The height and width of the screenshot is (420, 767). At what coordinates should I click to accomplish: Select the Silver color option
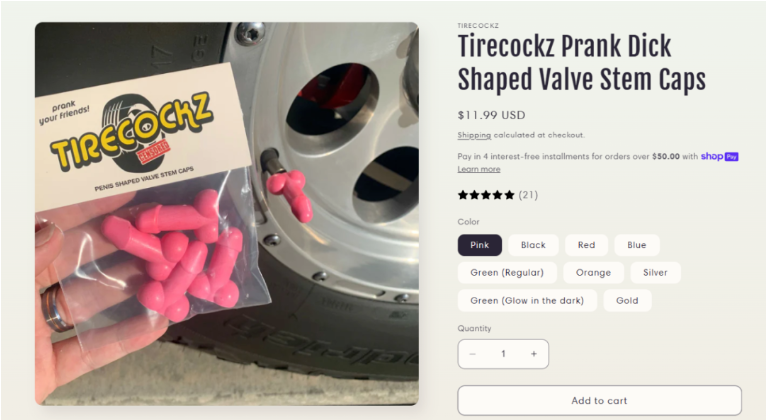(655, 273)
